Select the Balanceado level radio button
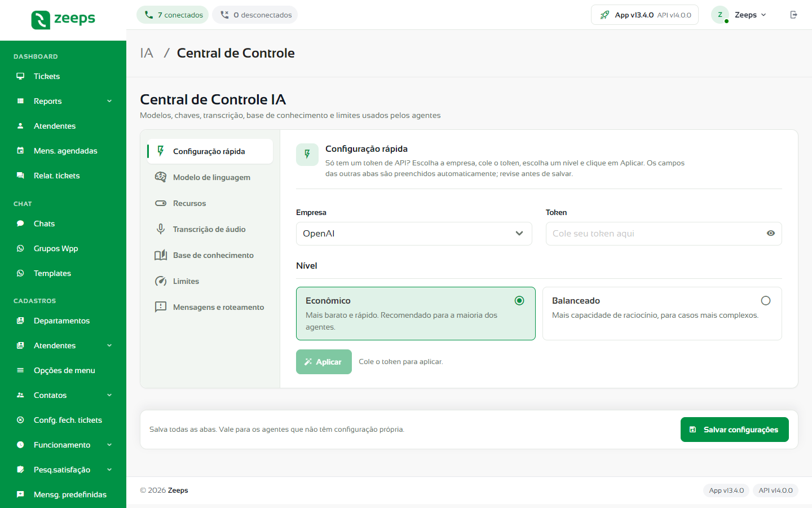 click(x=766, y=301)
